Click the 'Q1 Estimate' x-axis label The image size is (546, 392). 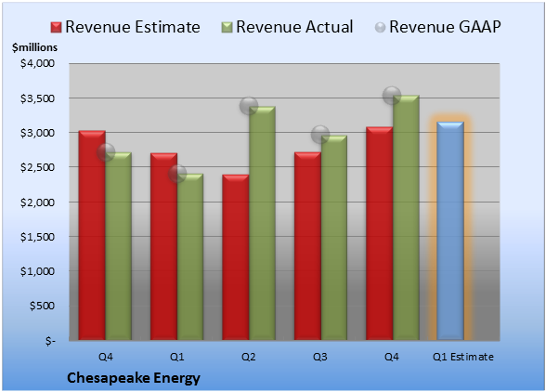coord(463,357)
